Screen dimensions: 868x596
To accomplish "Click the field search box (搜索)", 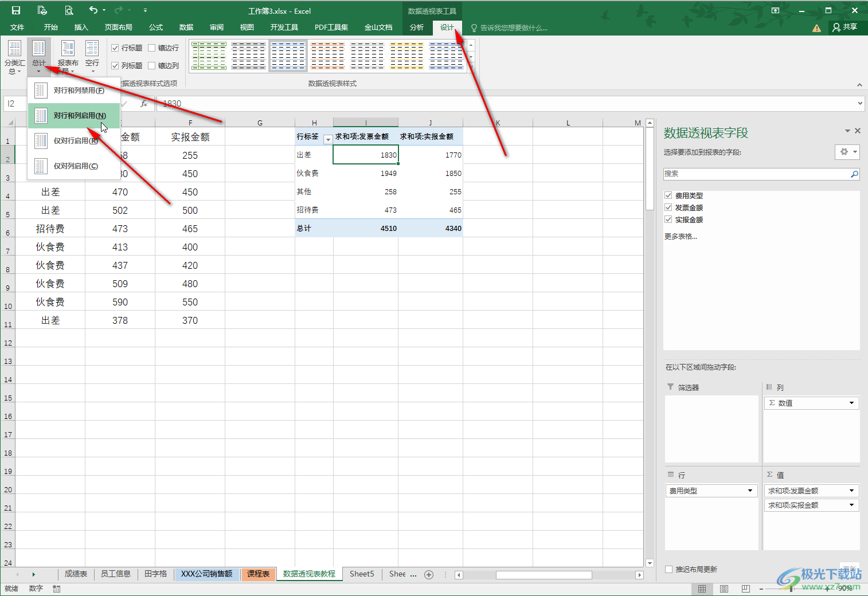I will tap(756, 174).
